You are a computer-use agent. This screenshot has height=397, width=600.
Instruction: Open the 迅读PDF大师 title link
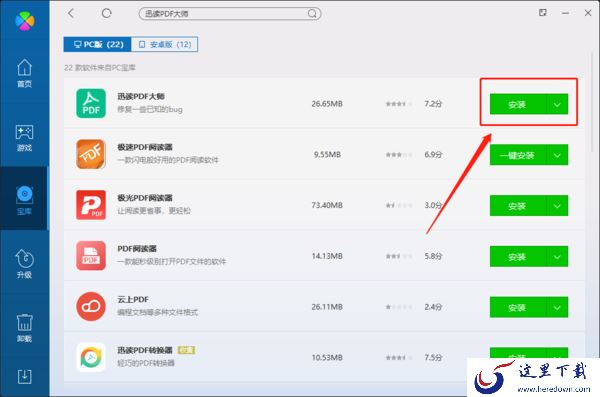141,96
